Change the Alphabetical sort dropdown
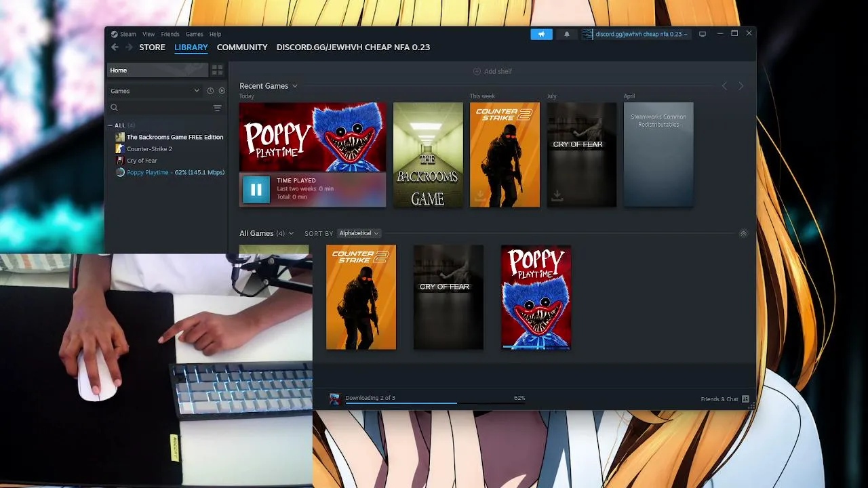The height and width of the screenshot is (488, 868). [359, 233]
